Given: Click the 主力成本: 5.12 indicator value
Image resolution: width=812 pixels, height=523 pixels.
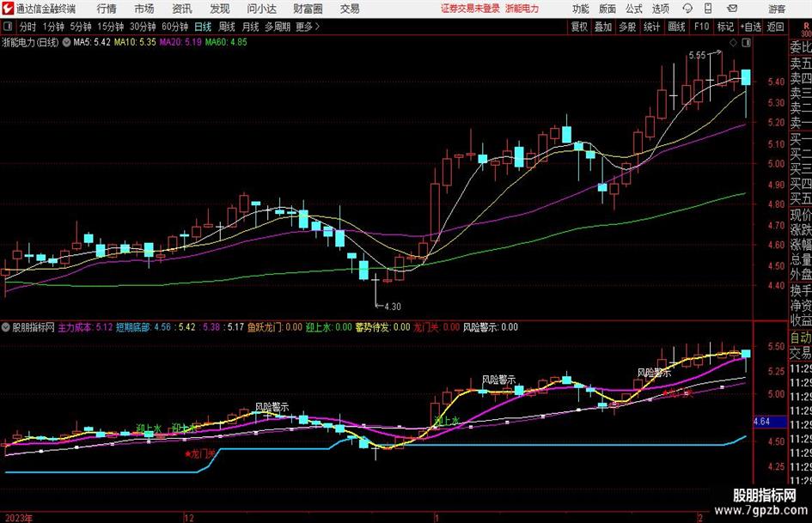Looking at the screenshot, I should pos(85,327).
